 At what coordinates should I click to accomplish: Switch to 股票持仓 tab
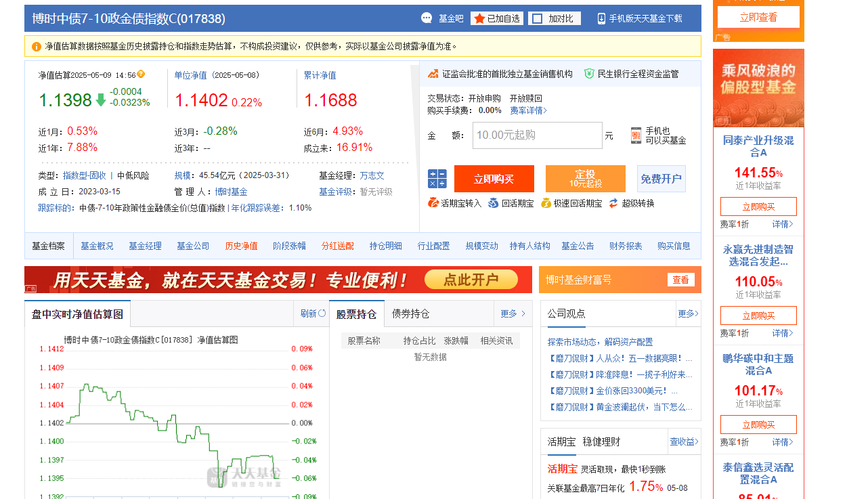pos(357,313)
